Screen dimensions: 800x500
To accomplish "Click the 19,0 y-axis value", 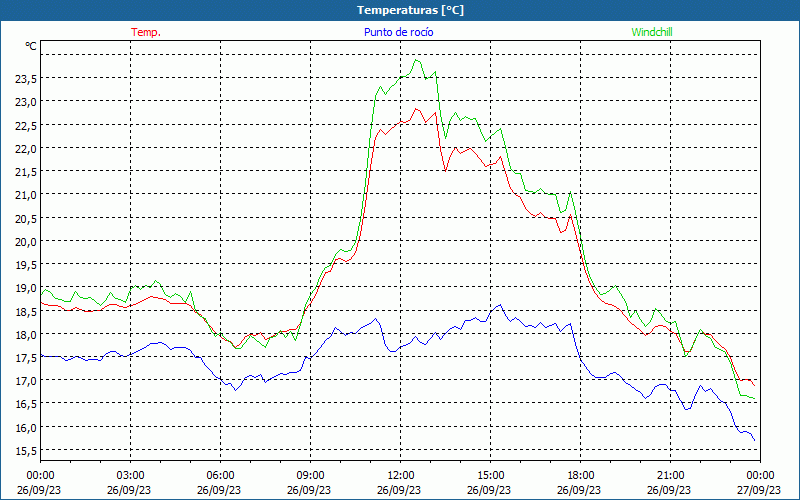I will pos(26,288).
